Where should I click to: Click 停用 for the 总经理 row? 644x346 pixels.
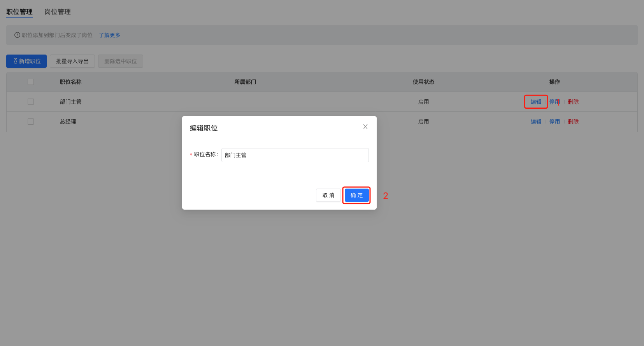tap(554, 122)
